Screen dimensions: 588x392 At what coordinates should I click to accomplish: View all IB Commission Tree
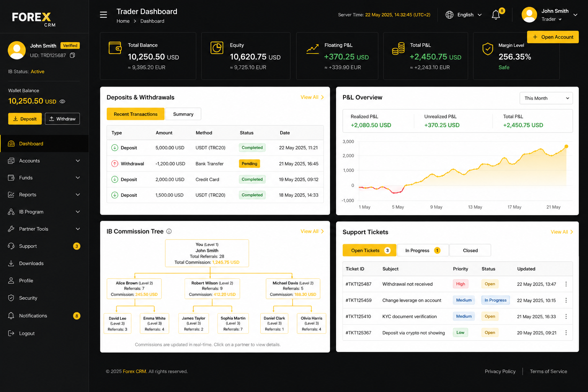312,231
